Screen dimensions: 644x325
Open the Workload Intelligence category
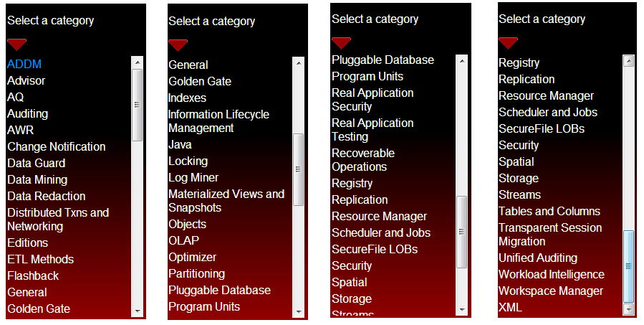[x=551, y=274]
